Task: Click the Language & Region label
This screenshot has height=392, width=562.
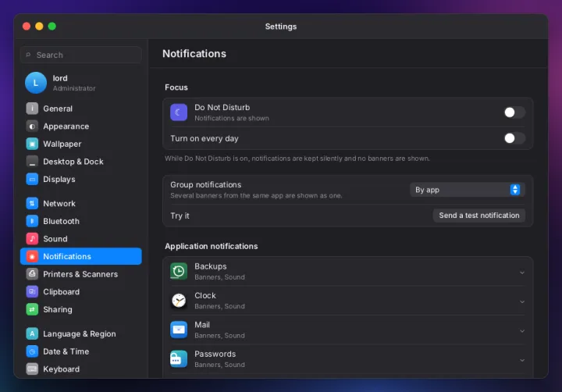Action: pos(80,334)
